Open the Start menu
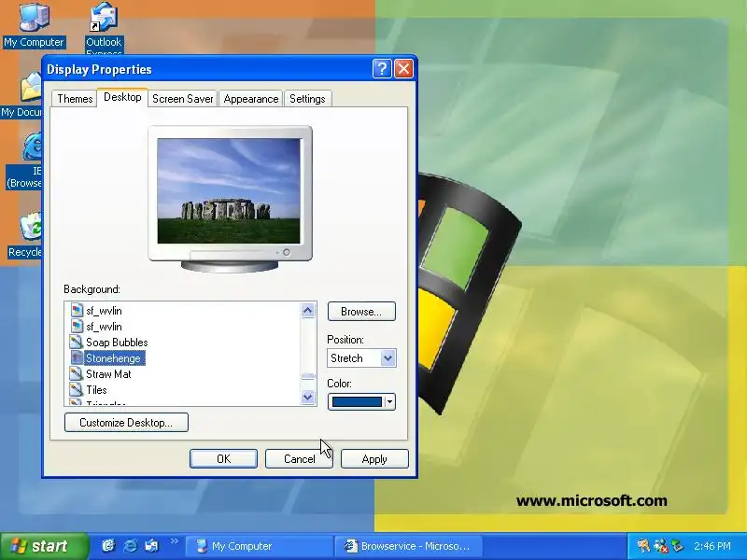 pos(44,546)
